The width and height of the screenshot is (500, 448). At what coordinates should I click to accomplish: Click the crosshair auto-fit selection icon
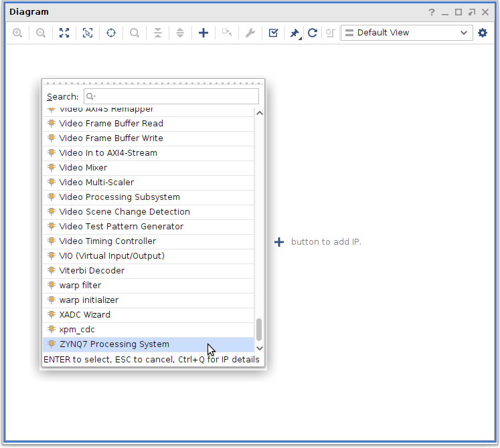point(111,33)
